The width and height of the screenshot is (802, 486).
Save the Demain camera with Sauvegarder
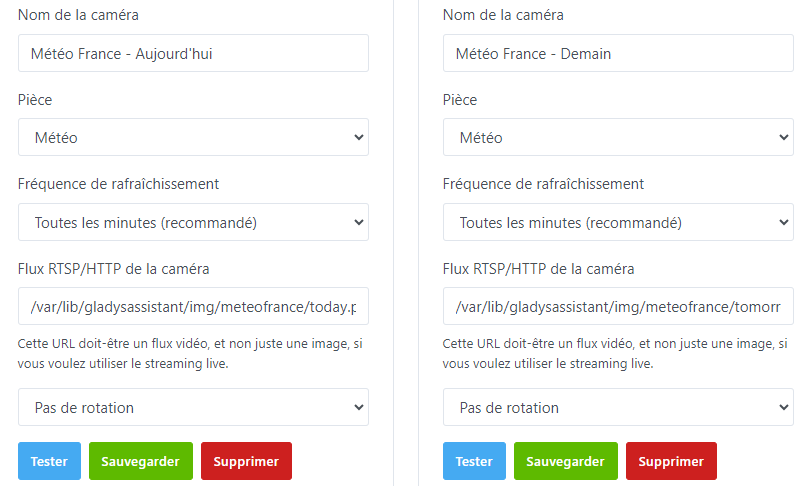click(565, 461)
